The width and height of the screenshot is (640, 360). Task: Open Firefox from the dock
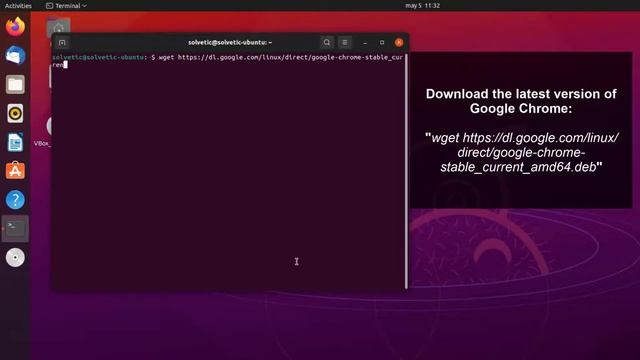tap(15, 27)
